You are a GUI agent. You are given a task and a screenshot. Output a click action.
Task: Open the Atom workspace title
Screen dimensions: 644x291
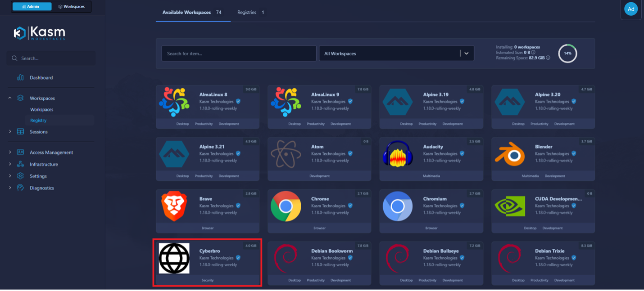coord(317,147)
